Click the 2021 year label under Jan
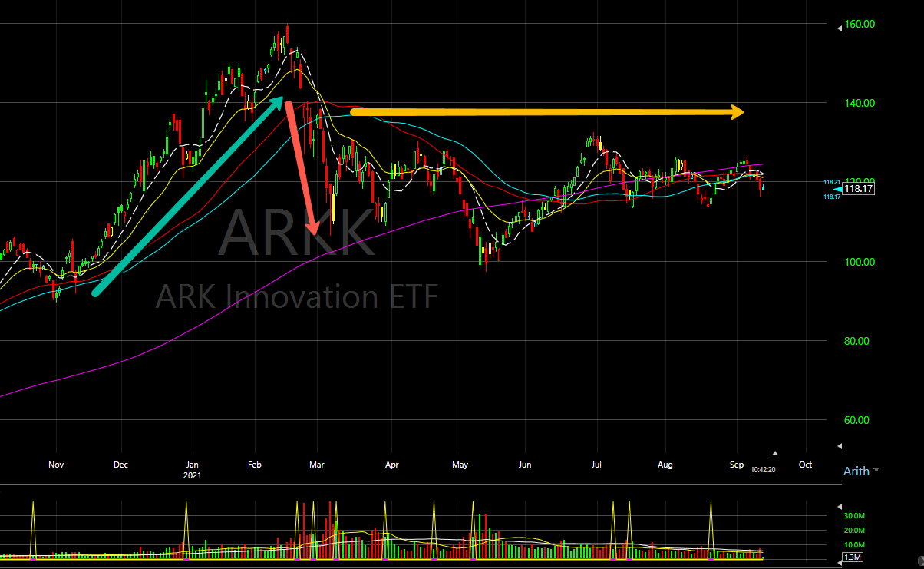The width and height of the screenshot is (924, 569). [193, 477]
